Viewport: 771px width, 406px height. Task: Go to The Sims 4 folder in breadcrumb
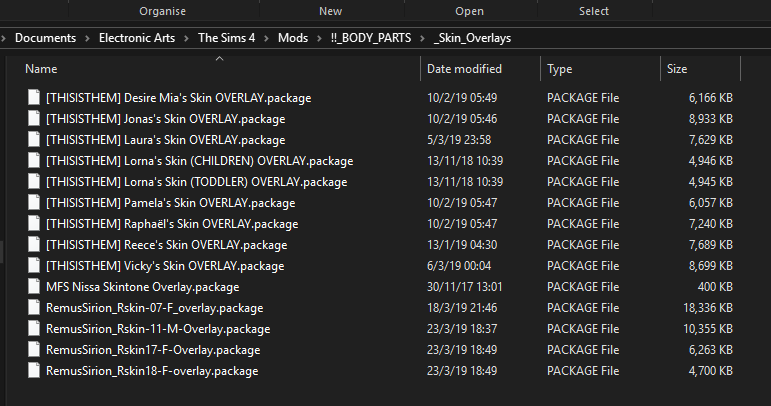click(226, 38)
